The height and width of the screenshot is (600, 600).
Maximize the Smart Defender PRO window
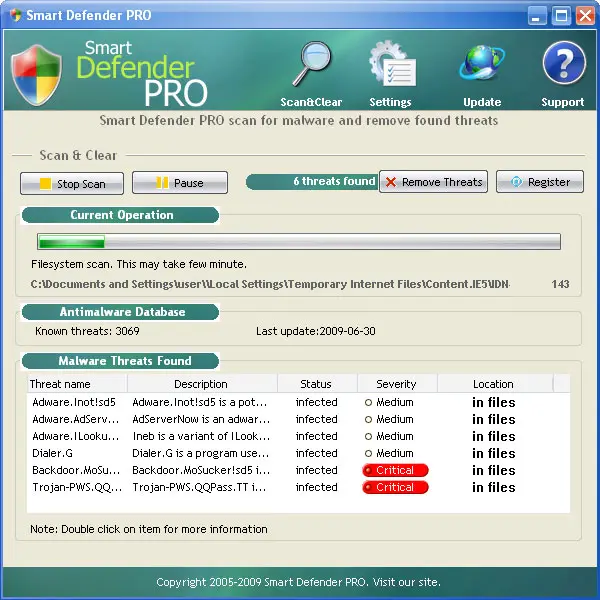561,16
